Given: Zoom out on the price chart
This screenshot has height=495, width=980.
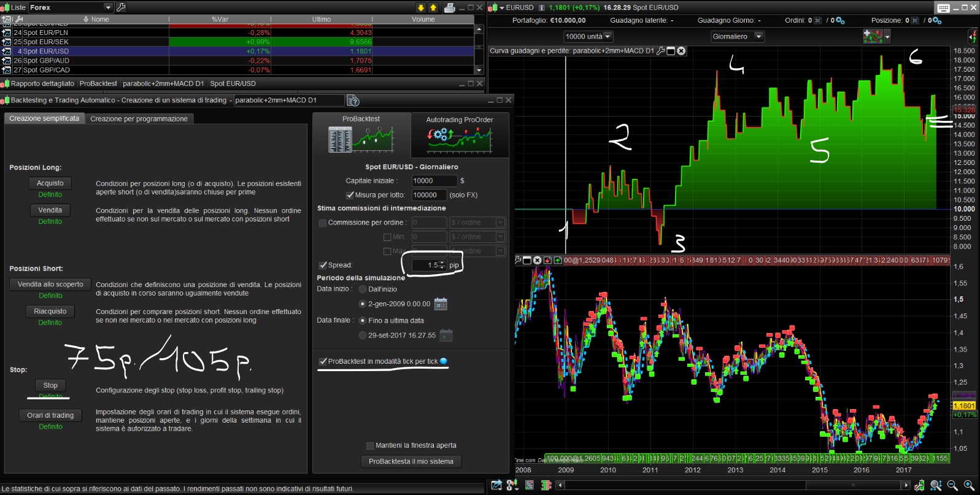Looking at the screenshot, I should click(x=952, y=485).
